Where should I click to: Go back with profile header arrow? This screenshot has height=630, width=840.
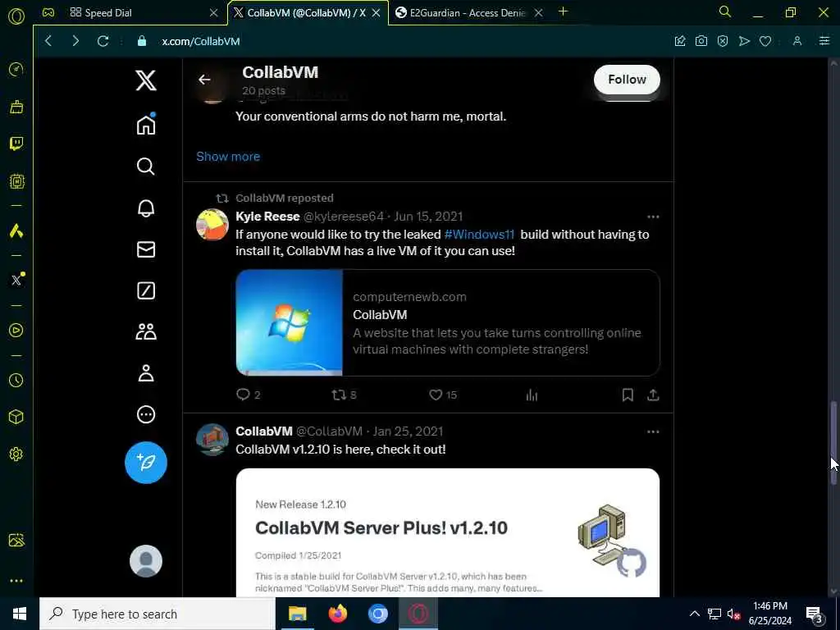tap(204, 80)
